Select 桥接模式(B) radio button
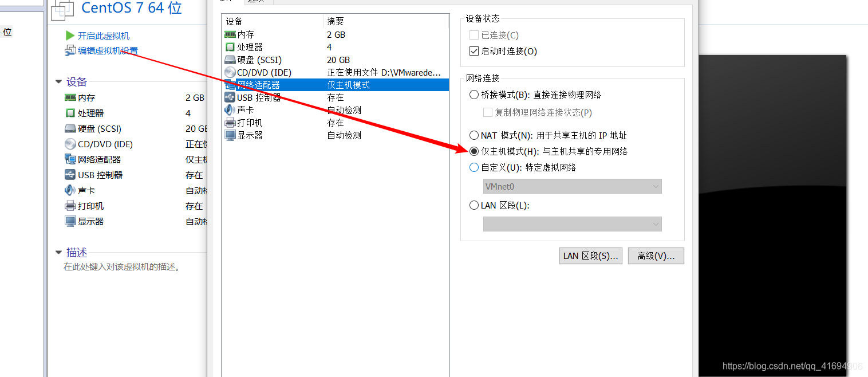Screen dimensions: 868x377 [x=474, y=95]
